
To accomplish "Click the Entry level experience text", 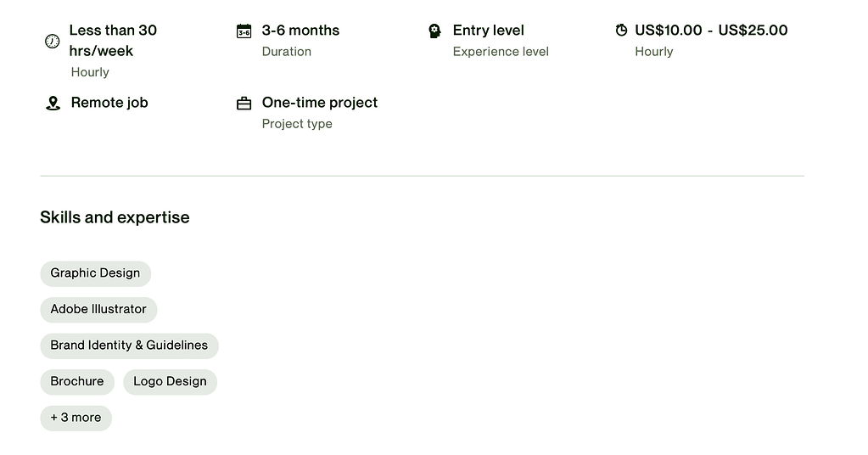I will [488, 31].
